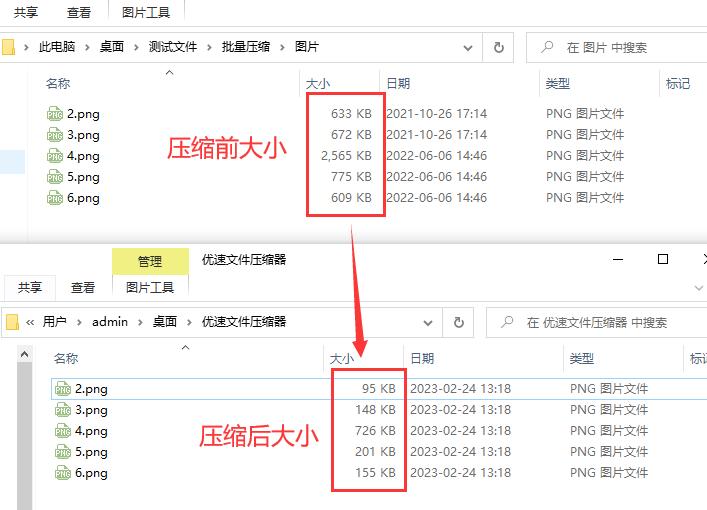Image resolution: width=707 pixels, height=510 pixels.
Task: Go to 用户 in the lower breadcrumb
Action: (x=55, y=322)
